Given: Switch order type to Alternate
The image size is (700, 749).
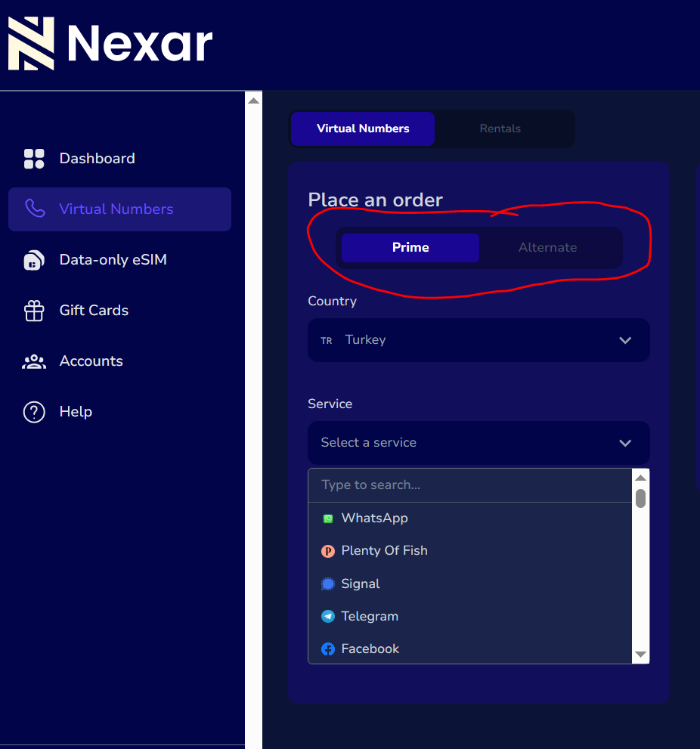Looking at the screenshot, I should 547,248.
